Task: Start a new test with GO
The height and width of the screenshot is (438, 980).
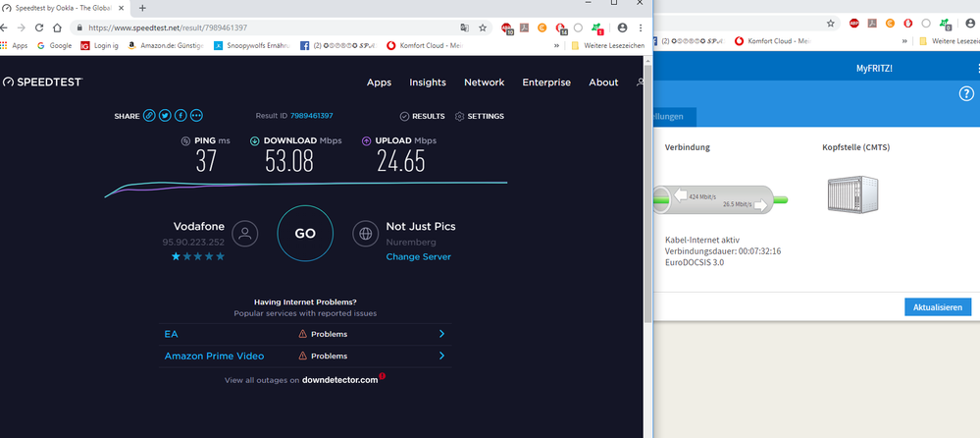Action: tap(305, 234)
